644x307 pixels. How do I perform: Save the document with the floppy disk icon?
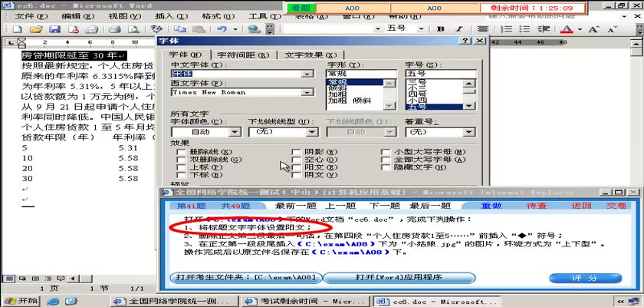click(54, 29)
